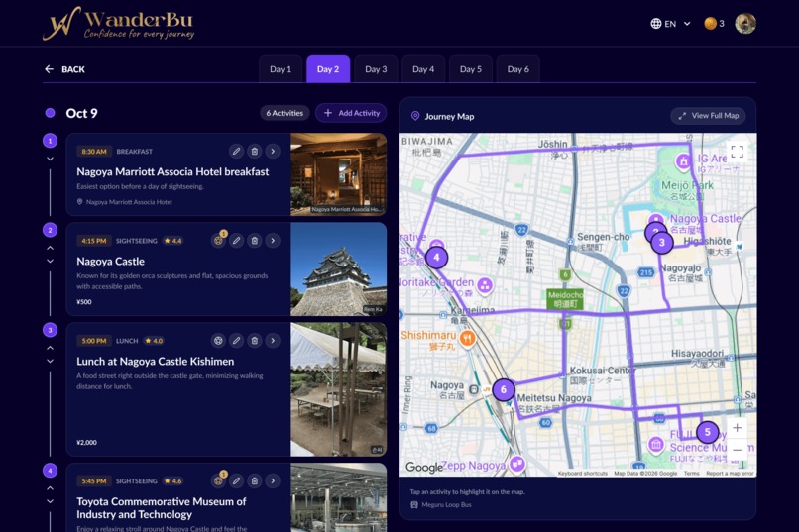Click the WanderBu logo

pos(118,24)
